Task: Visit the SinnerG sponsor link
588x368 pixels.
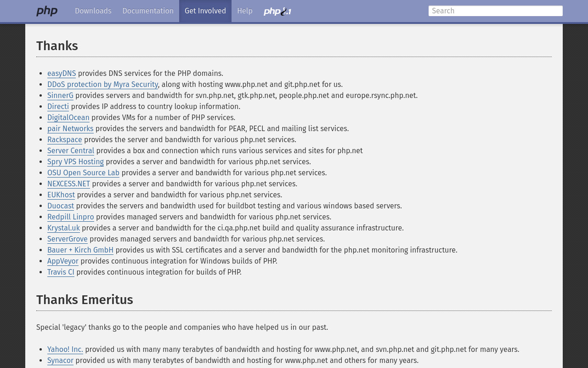Action: point(60,96)
